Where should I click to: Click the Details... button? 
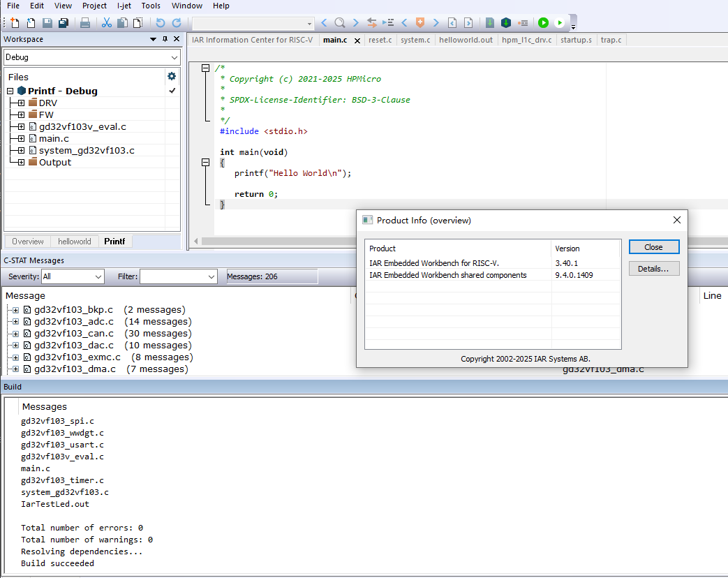pos(654,269)
